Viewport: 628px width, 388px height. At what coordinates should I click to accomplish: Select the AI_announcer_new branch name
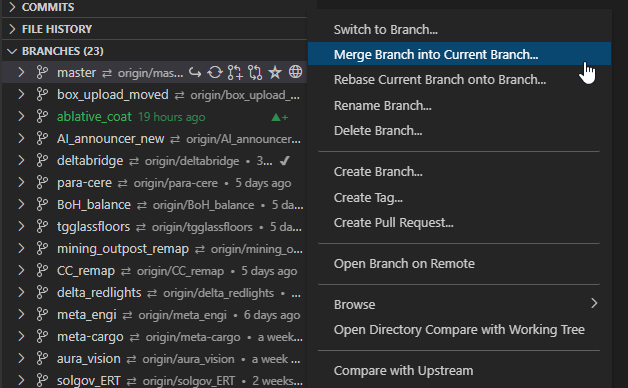[111, 139]
